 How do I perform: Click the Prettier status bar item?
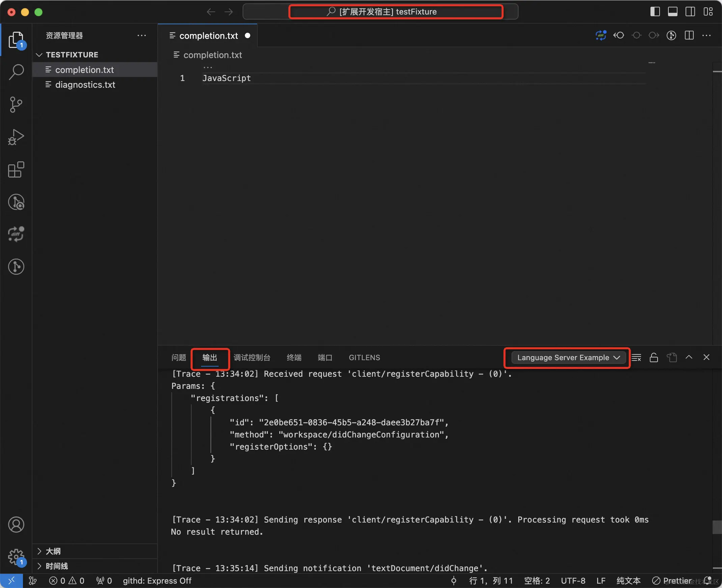[672, 581]
